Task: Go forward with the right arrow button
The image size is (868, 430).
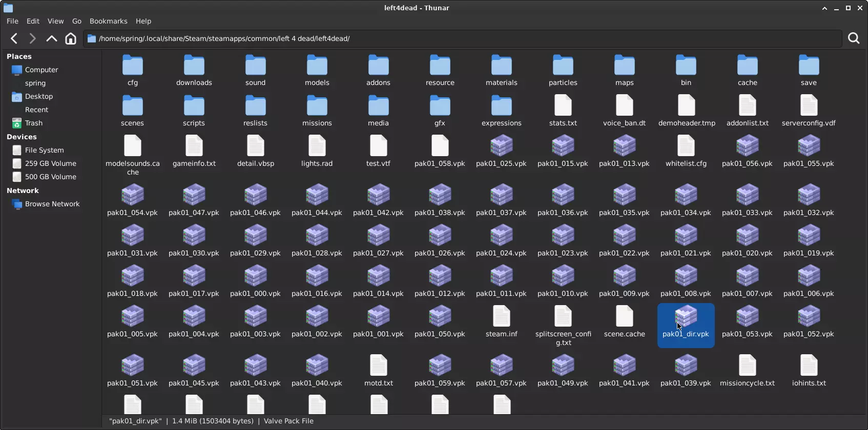Action: click(32, 38)
